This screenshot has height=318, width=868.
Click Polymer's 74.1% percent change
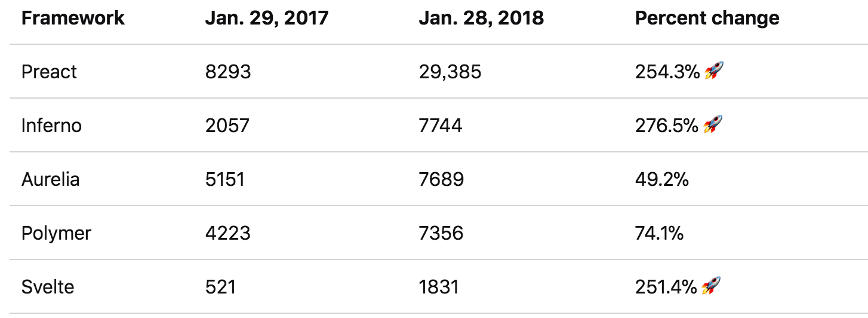point(659,233)
